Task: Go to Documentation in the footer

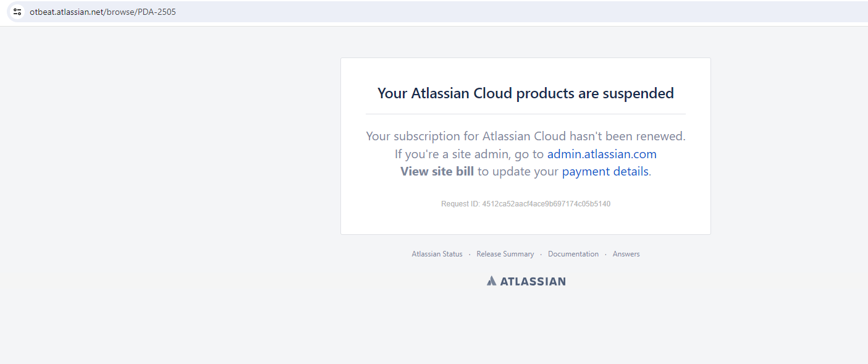Action: pyautogui.click(x=573, y=254)
